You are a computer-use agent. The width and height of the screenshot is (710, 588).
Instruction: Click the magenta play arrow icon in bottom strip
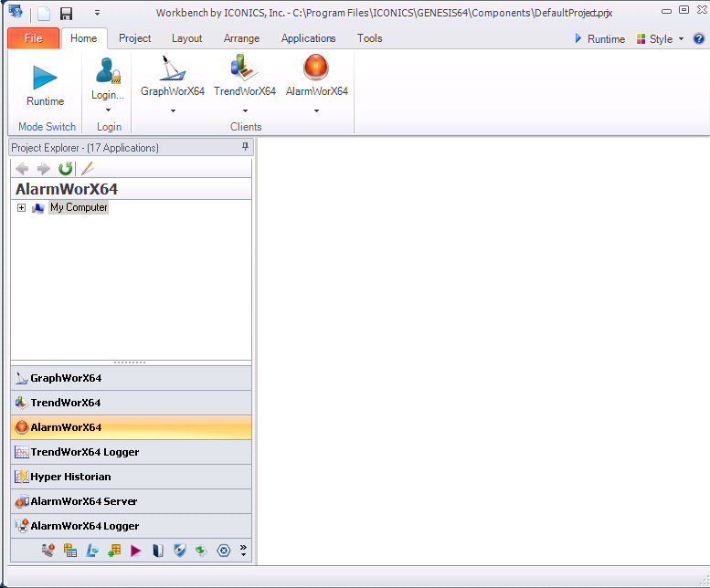click(x=135, y=551)
